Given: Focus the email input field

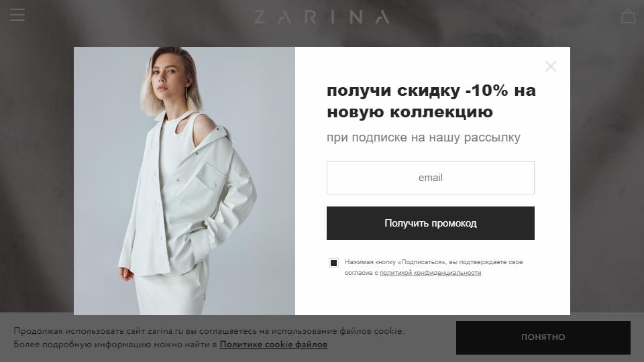Looking at the screenshot, I should (431, 177).
